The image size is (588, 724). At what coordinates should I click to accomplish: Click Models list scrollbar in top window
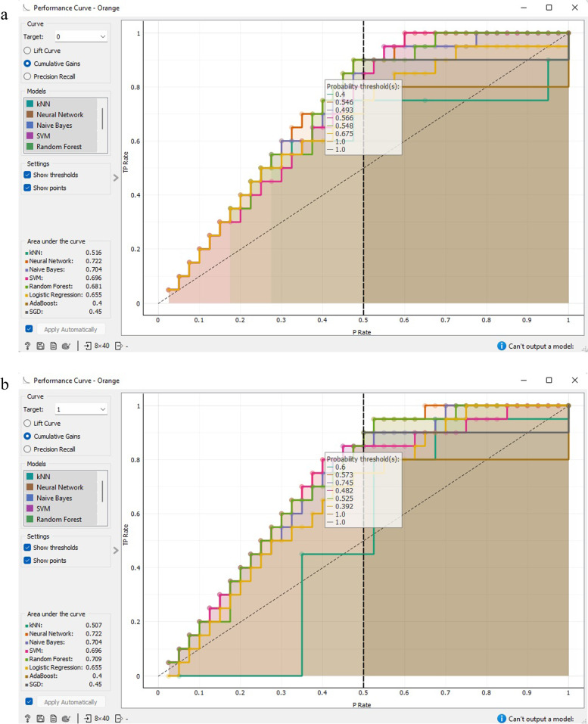tap(102, 119)
